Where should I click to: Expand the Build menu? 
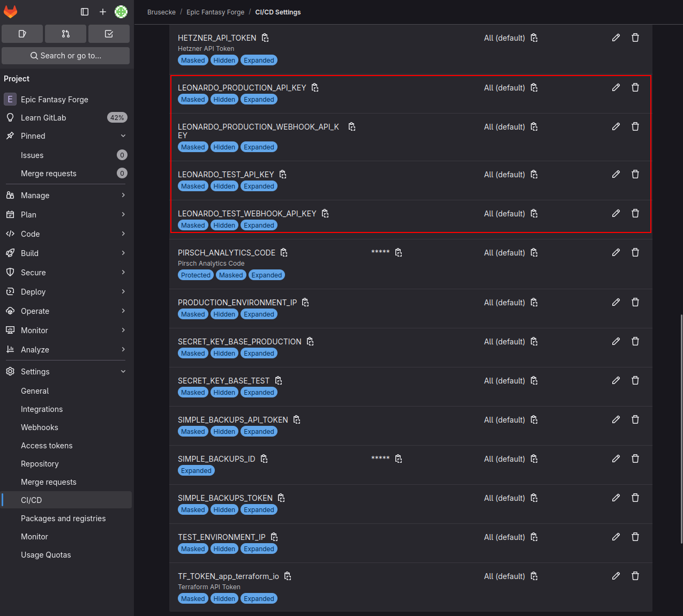[66, 253]
